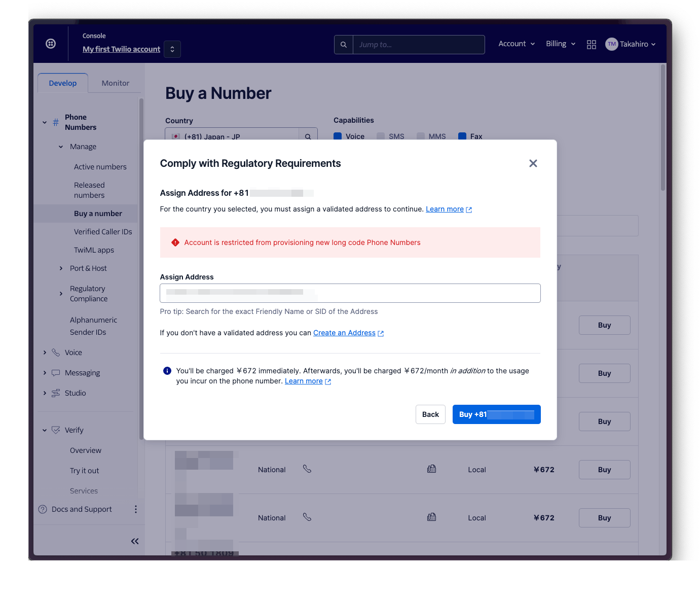Switch to the Monitor tab

pyautogui.click(x=116, y=83)
